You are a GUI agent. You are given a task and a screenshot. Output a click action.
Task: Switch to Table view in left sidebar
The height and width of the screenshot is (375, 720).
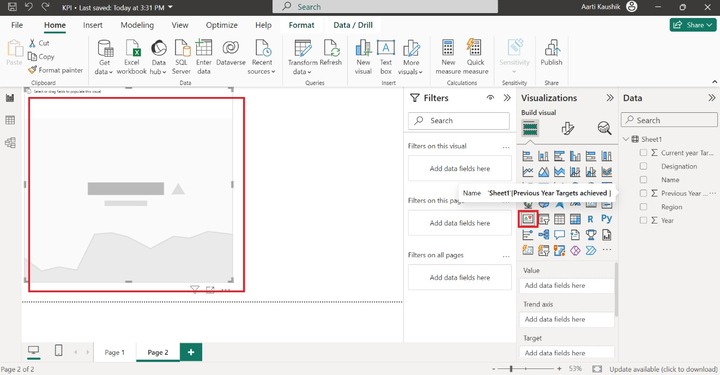coord(10,120)
